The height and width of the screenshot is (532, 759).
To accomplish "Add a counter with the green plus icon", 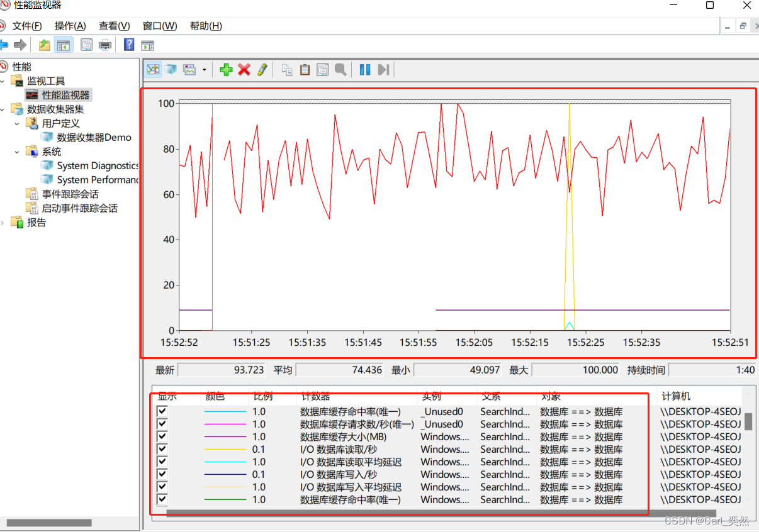I will pyautogui.click(x=226, y=70).
